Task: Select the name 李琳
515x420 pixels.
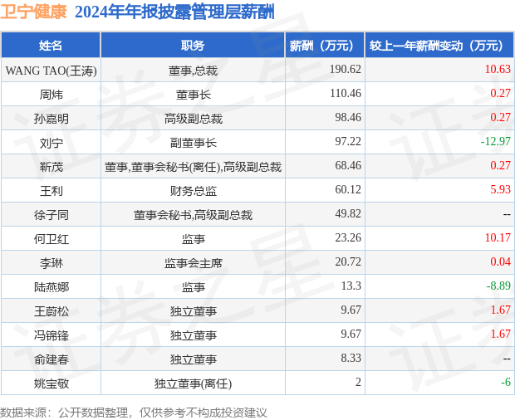Action: tap(51, 263)
